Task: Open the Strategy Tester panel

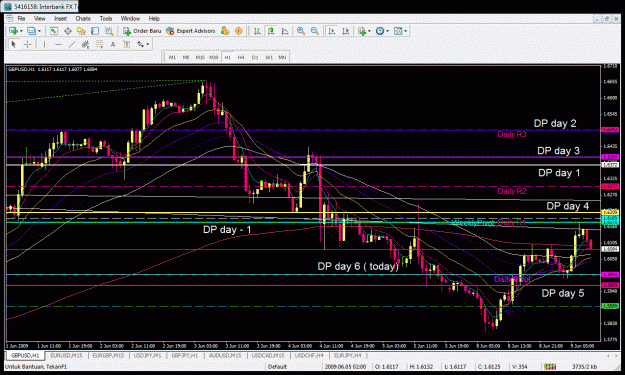Action: pos(109,31)
